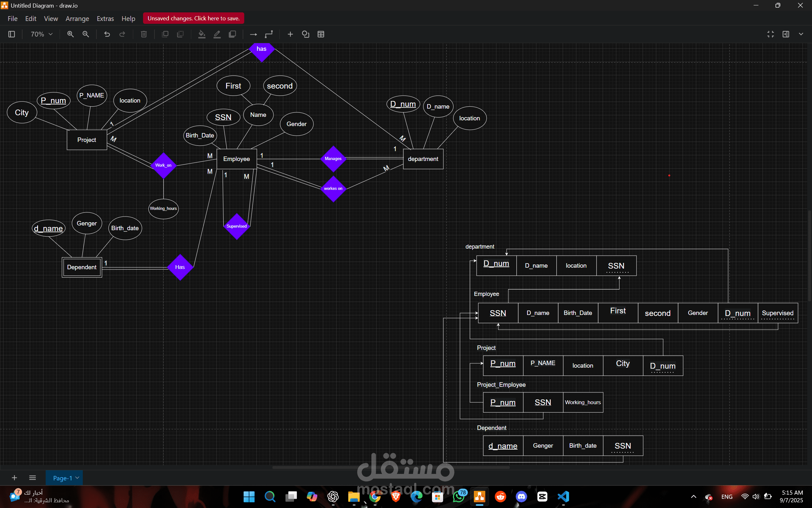Screen dimensions: 812x508
Task: Open the connection arrow style
Action: point(254,34)
